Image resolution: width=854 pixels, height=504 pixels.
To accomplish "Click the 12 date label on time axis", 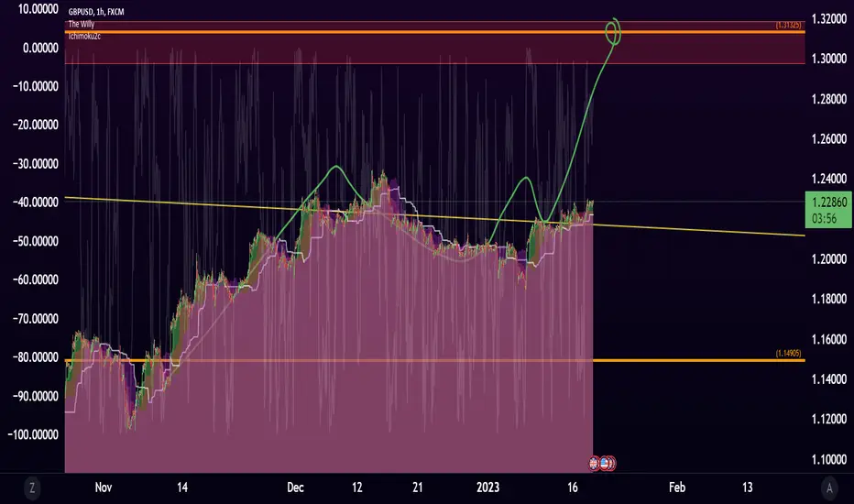I will [357, 488].
